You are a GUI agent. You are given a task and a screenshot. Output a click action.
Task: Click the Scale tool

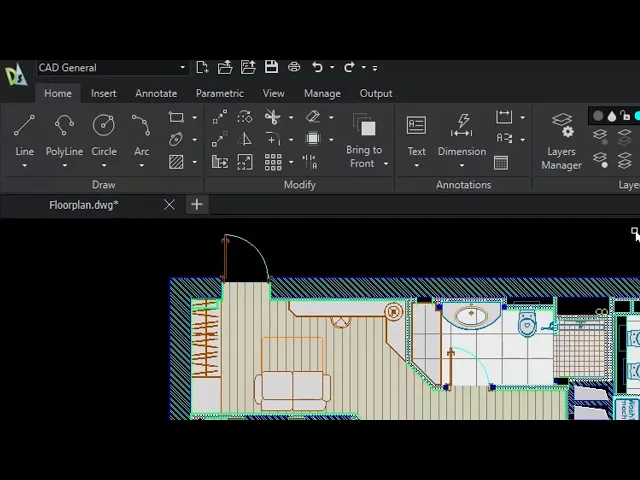244,162
